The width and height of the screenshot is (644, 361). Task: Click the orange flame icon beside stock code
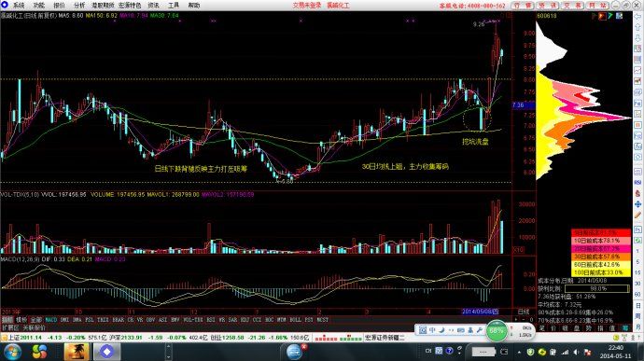click(602, 16)
